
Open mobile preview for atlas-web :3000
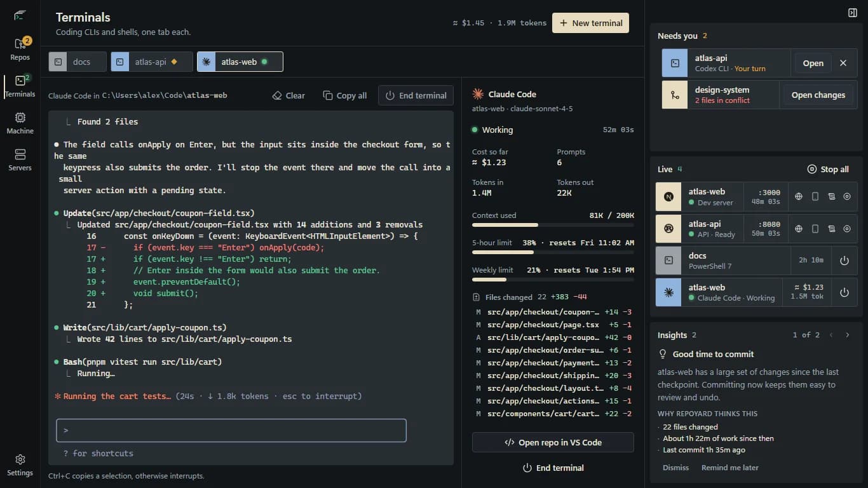point(815,196)
